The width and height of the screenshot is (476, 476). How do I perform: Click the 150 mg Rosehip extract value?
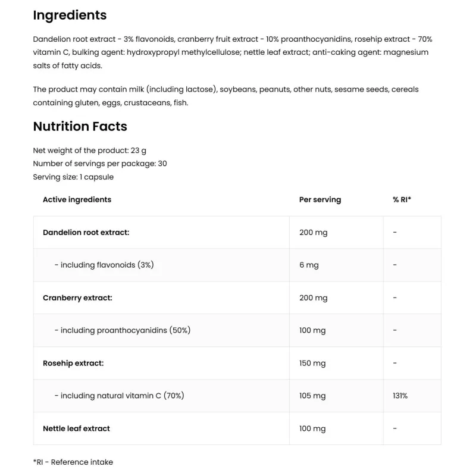pyautogui.click(x=312, y=364)
